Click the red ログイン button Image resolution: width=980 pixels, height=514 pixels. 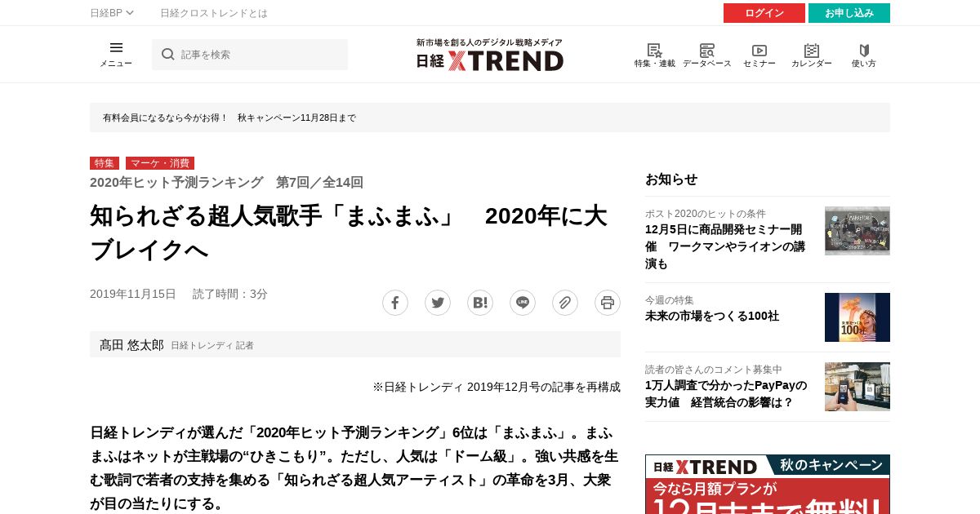[764, 13]
